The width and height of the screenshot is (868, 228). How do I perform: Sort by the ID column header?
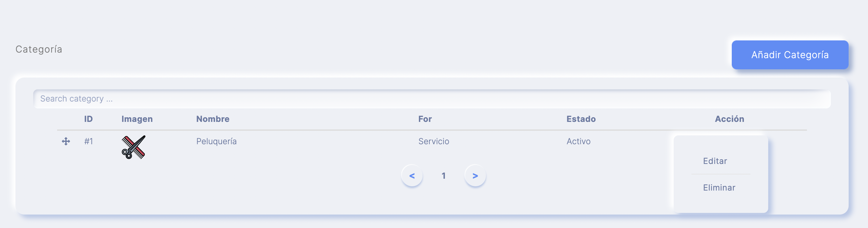[x=88, y=119]
